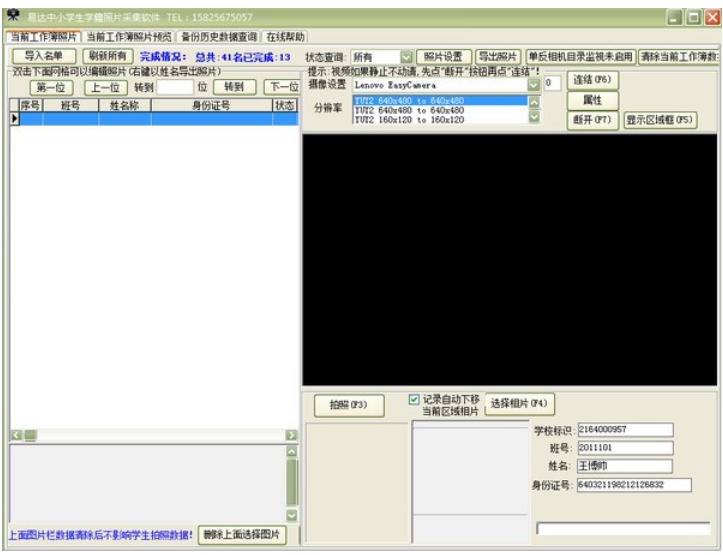Click resolution list scroll down arrow
The height and width of the screenshot is (555, 723).
coord(534,117)
